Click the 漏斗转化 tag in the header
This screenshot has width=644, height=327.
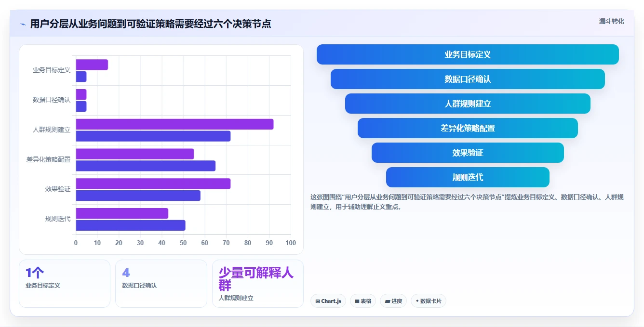click(x=611, y=21)
